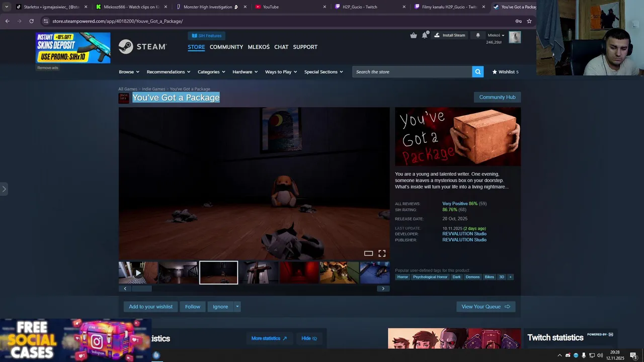644x362 pixels.
Task: Click the right arrow of the thumbnail strip
Action: 383,289
